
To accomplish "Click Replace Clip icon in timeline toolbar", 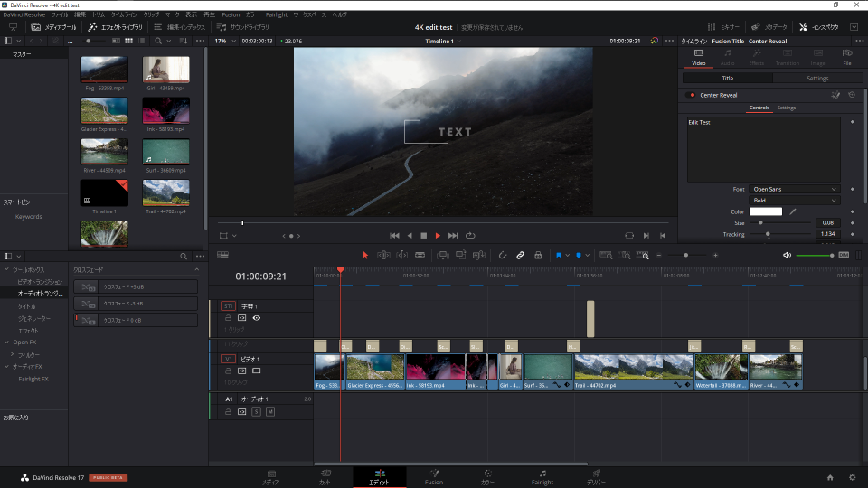I will (479, 255).
